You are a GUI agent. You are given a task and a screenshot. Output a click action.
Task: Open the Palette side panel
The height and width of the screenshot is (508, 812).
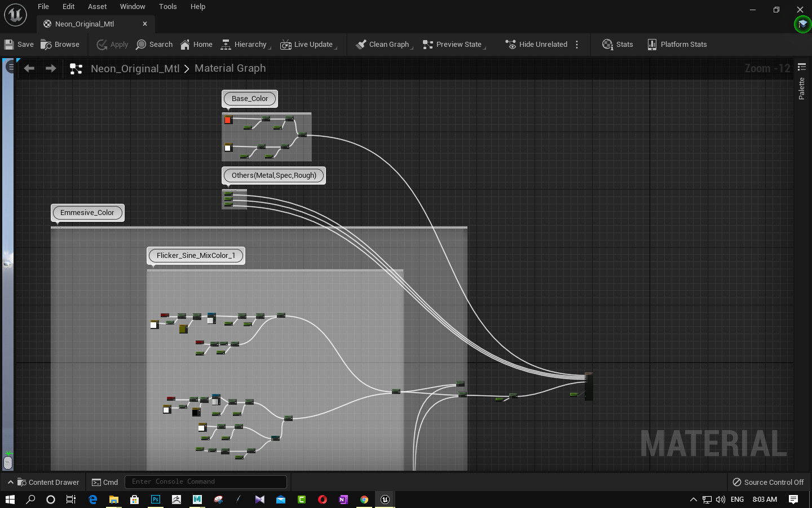coord(801,82)
